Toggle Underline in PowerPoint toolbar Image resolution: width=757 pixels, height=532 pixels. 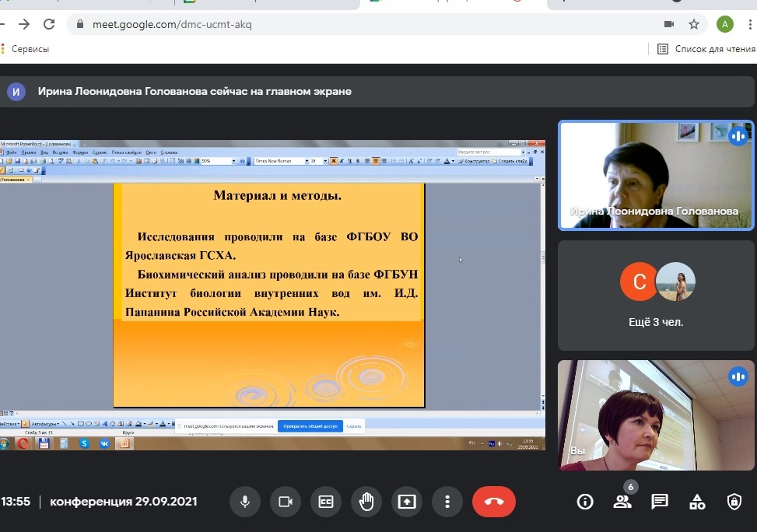[349, 161]
